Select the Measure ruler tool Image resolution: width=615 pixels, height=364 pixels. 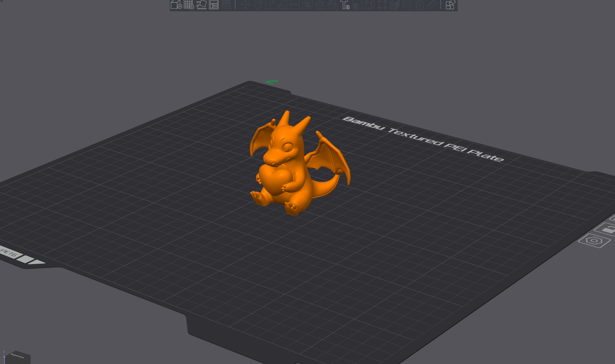[x=432, y=4]
